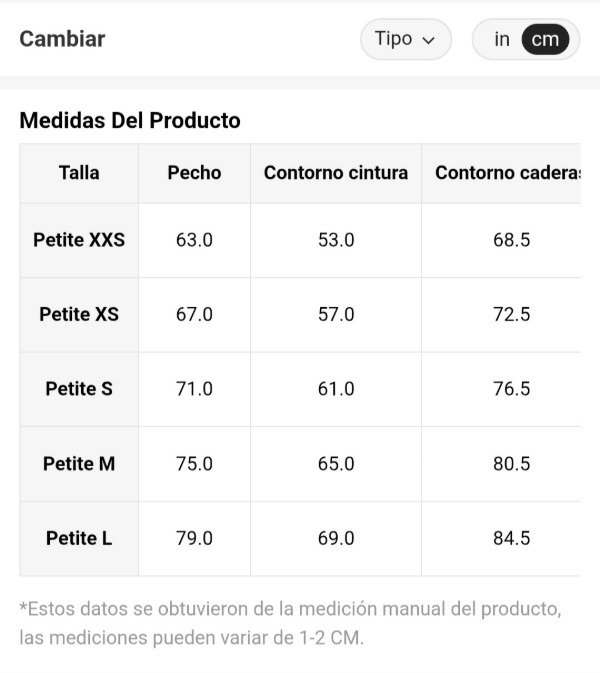
Task: Click the Talla column header
Action: [79, 173]
